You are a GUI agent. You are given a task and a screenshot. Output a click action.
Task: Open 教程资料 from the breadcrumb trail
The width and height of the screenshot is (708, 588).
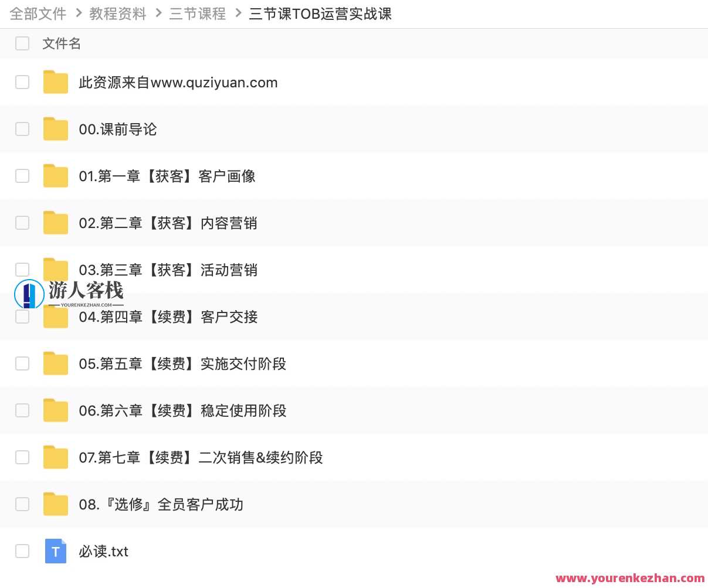[117, 13]
